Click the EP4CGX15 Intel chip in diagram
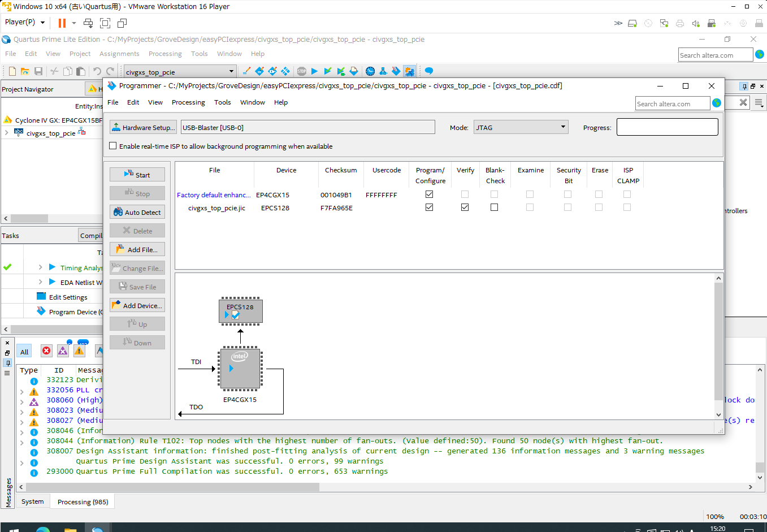The image size is (767, 532). coord(240,369)
